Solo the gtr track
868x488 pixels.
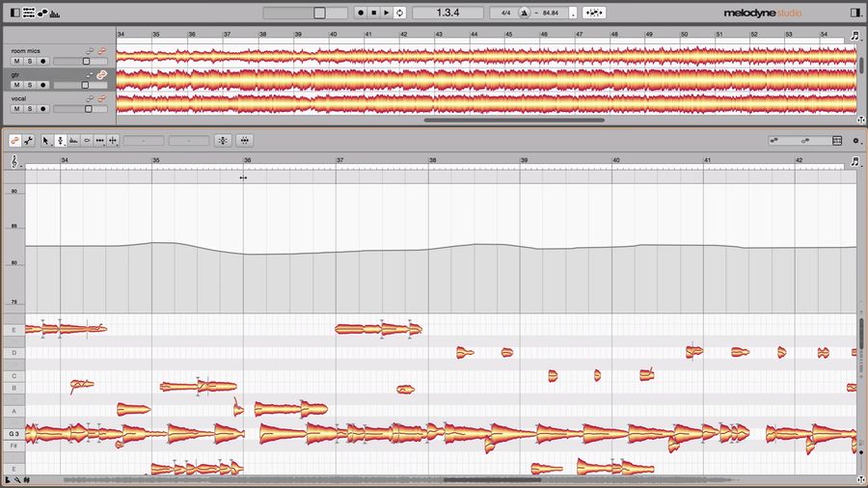point(30,85)
